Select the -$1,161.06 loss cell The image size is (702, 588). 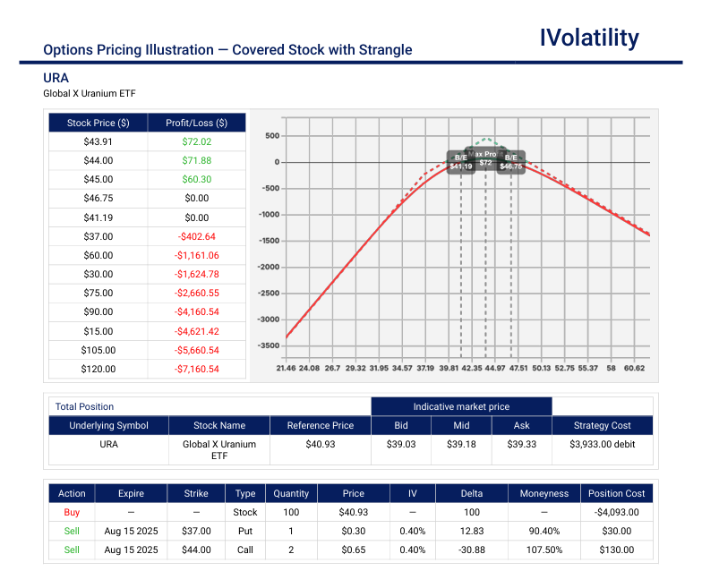tap(197, 256)
